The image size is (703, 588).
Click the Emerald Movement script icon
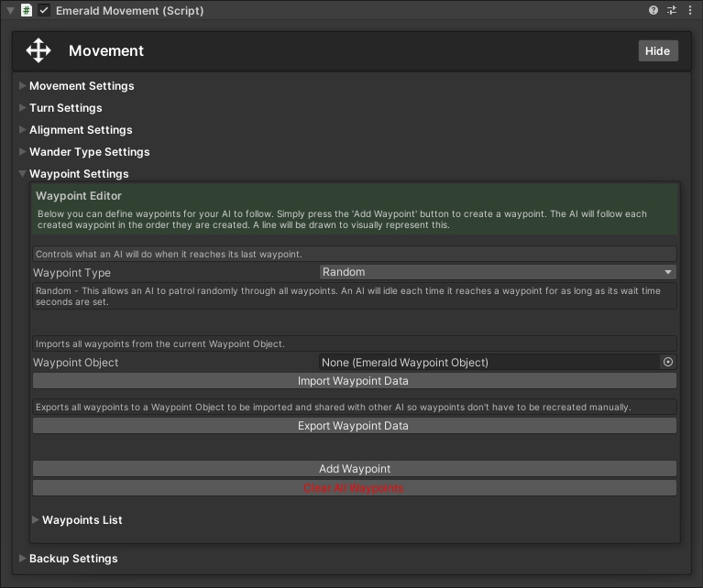point(27,11)
